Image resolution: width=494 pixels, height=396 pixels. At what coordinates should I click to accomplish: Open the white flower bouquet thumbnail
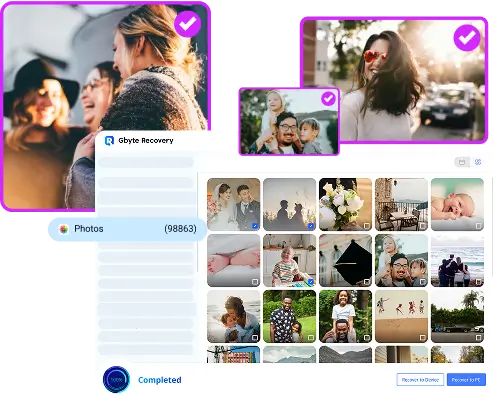click(x=345, y=204)
